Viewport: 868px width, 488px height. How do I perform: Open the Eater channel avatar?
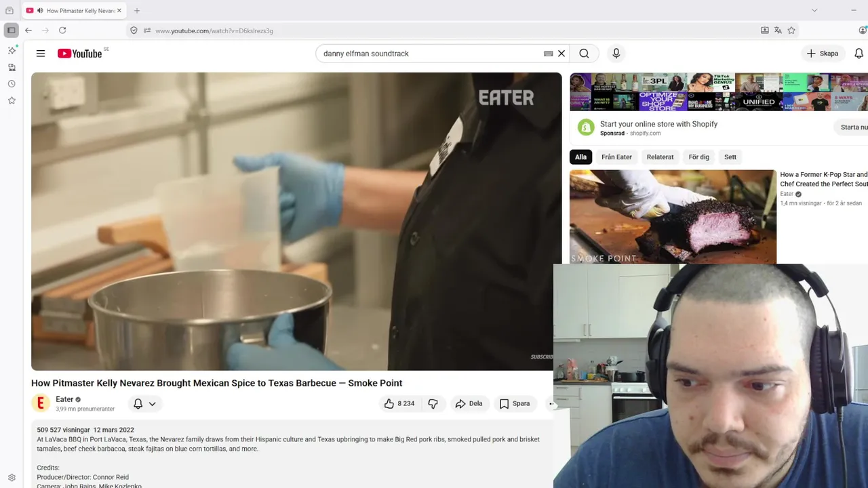click(x=41, y=403)
